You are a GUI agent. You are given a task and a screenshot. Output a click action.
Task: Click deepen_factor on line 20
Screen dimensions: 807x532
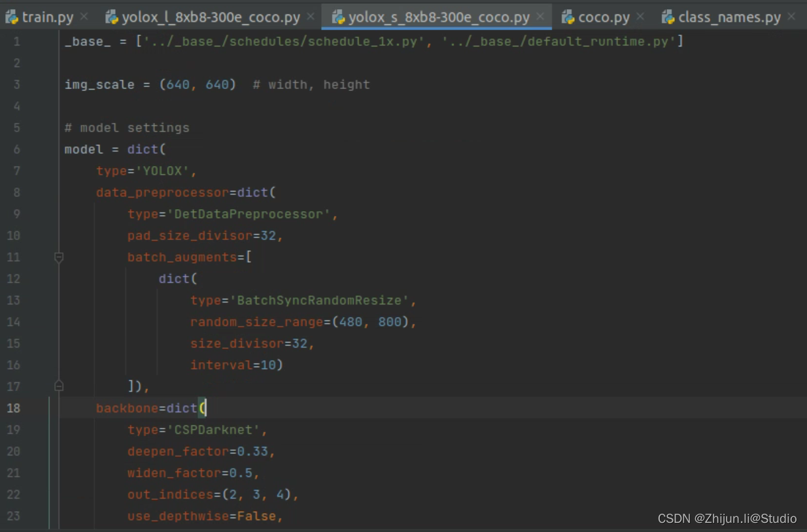coord(178,452)
